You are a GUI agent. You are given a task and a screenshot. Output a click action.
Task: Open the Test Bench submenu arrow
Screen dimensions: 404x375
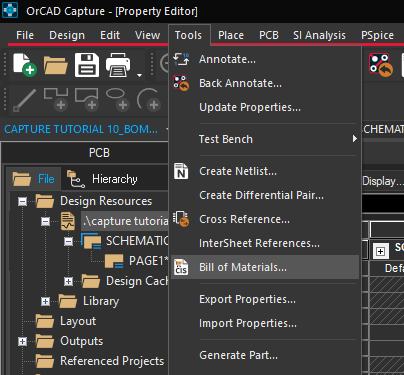[x=355, y=139]
